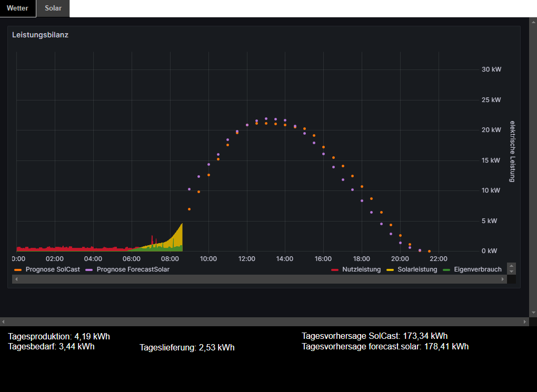Click the Tageslieferung: 2,53 kWh value
Image resolution: width=537 pixels, height=392 pixels.
187,348
